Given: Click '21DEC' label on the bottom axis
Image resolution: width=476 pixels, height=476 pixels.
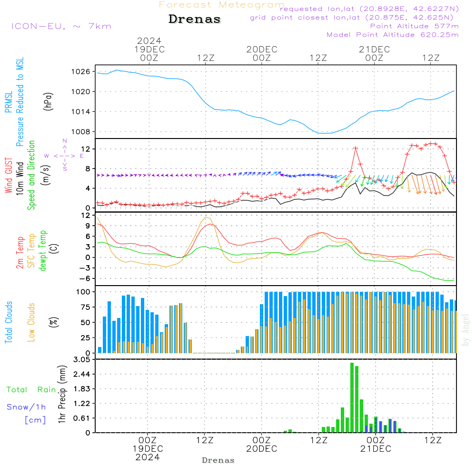Looking at the screenshot, I should 376,449.
